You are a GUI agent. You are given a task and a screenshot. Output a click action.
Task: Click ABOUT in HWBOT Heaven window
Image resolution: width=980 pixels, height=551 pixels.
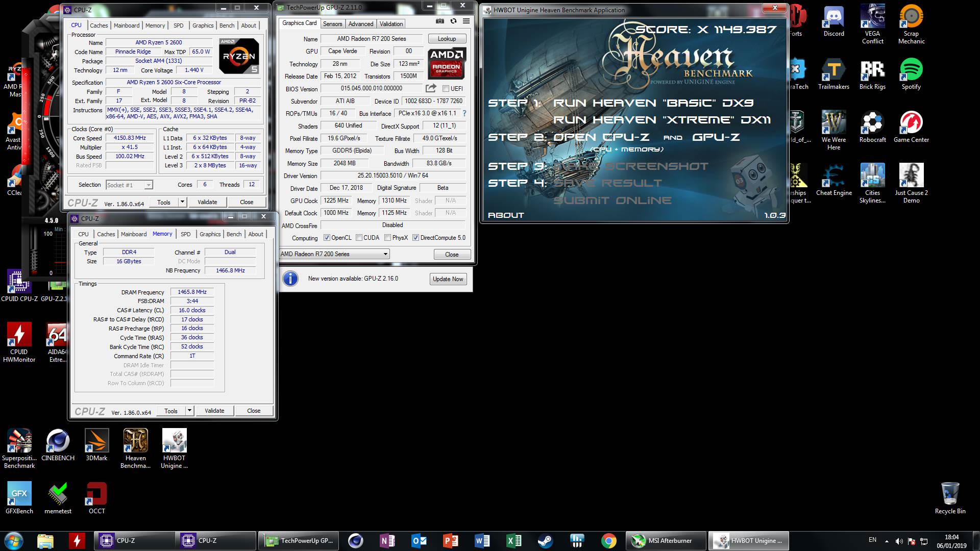[506, 215]
